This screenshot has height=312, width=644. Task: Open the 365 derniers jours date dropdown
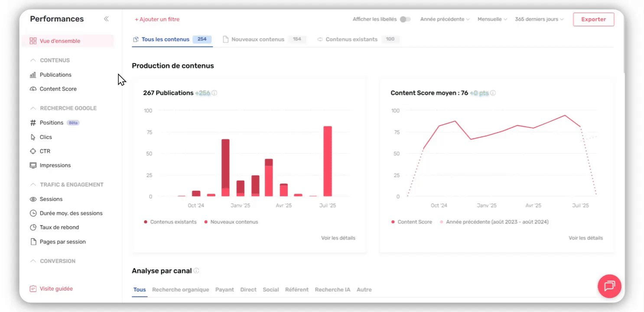(x=539, y=19)
